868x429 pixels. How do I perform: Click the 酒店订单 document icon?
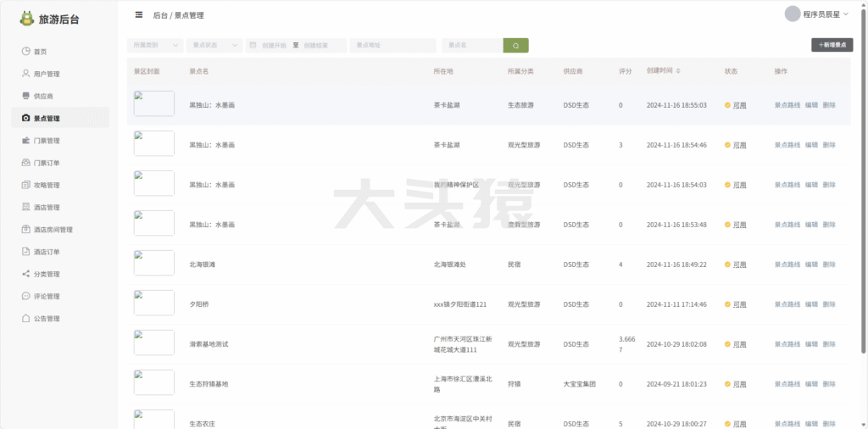(25, 251)
